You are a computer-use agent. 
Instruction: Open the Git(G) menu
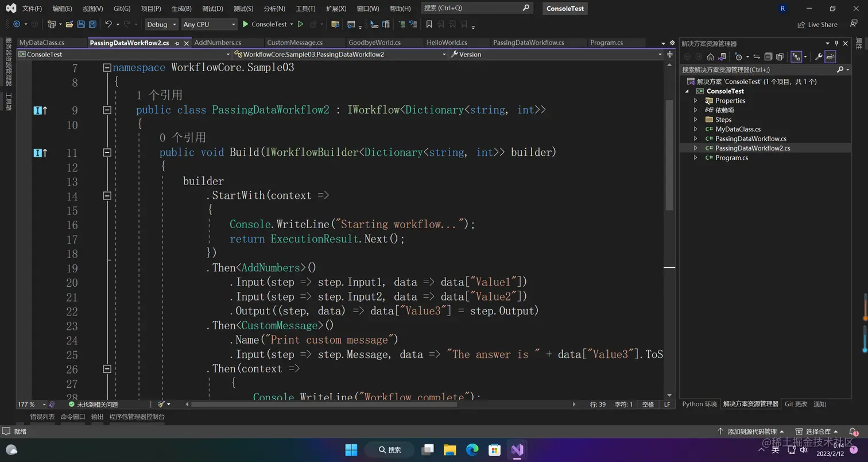(x=122, y=9)
